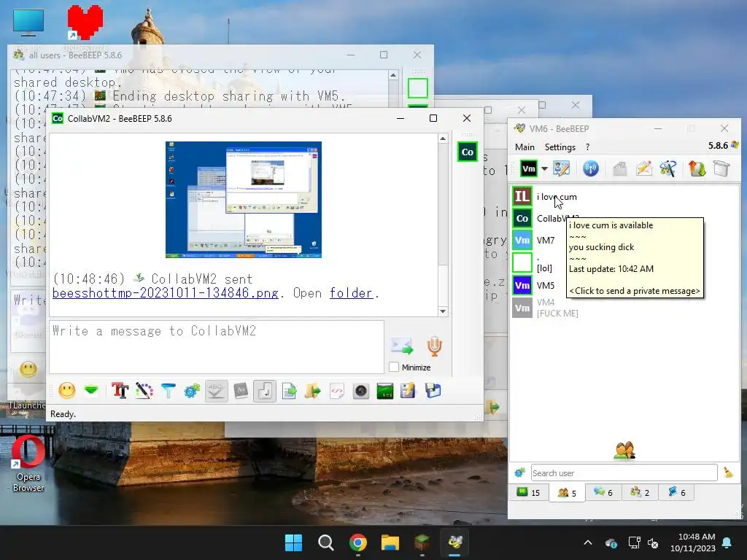Open the chat font selector (TT icon)

point(120,391)
